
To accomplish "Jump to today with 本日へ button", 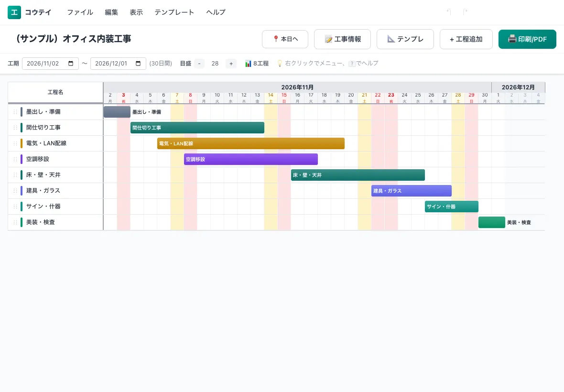I will (285, 39).
